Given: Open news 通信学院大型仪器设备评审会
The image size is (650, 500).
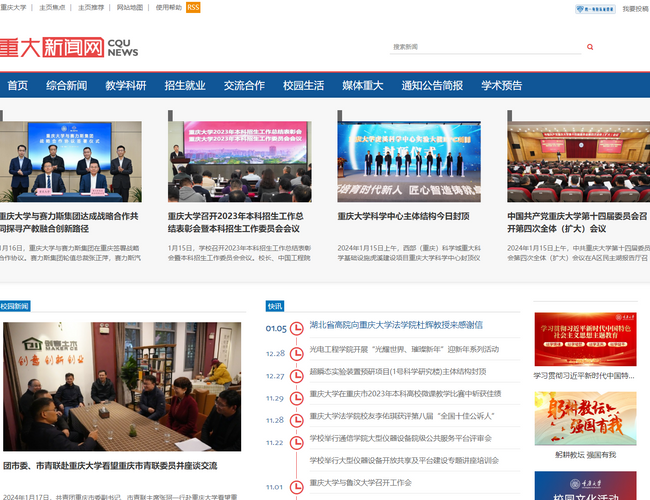Looking at the screenshot, I should tap(400, 438).
